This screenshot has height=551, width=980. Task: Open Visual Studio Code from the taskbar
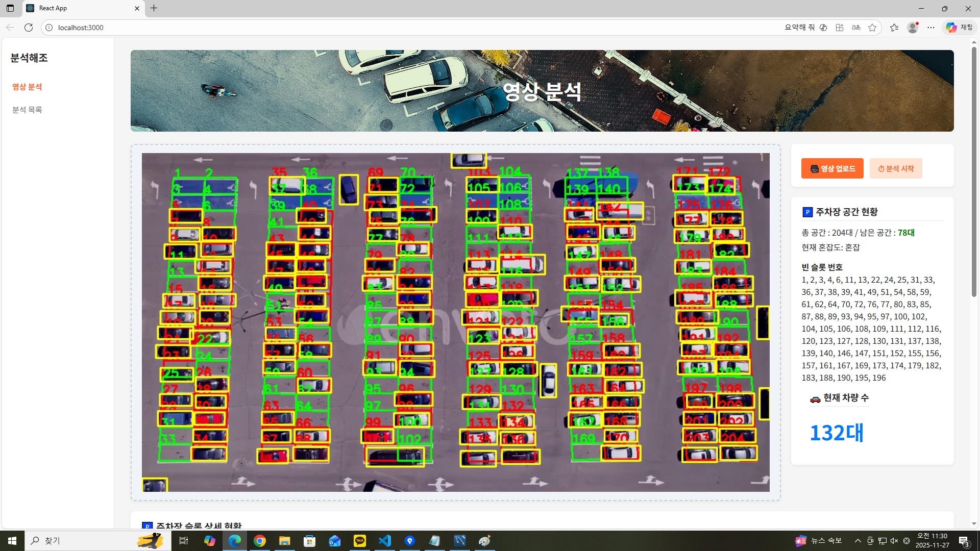385,541
